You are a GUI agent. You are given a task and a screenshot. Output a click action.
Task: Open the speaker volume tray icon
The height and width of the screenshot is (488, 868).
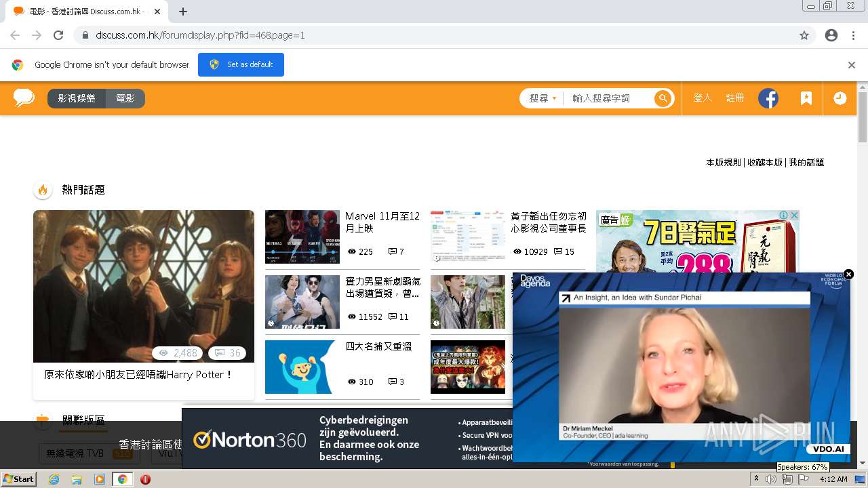770,479
